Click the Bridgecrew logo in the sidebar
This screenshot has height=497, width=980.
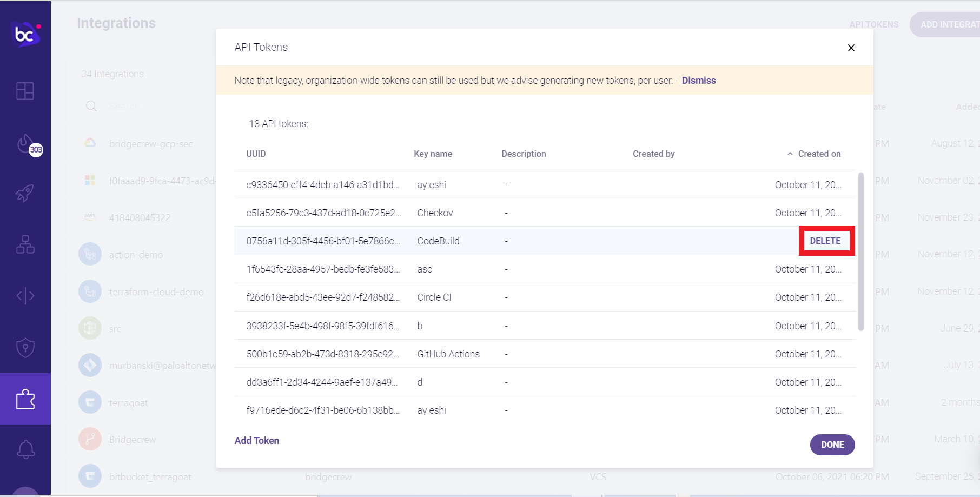point(26,34)
